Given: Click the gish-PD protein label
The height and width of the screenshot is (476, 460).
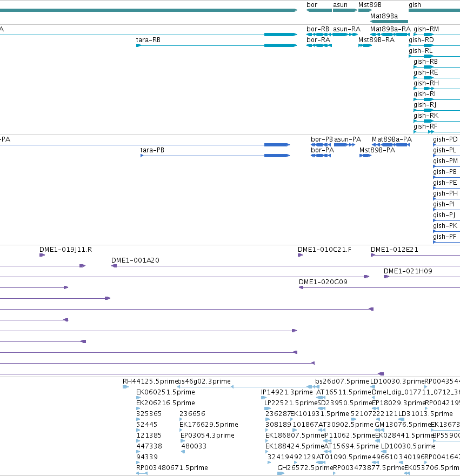Looking at the screenshot, I should 445,139.
